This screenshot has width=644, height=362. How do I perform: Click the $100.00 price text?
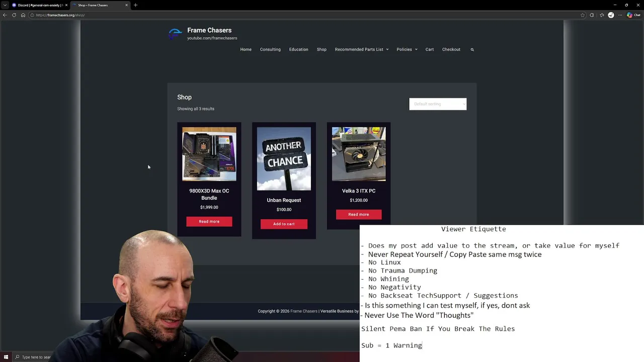point(284,210)
